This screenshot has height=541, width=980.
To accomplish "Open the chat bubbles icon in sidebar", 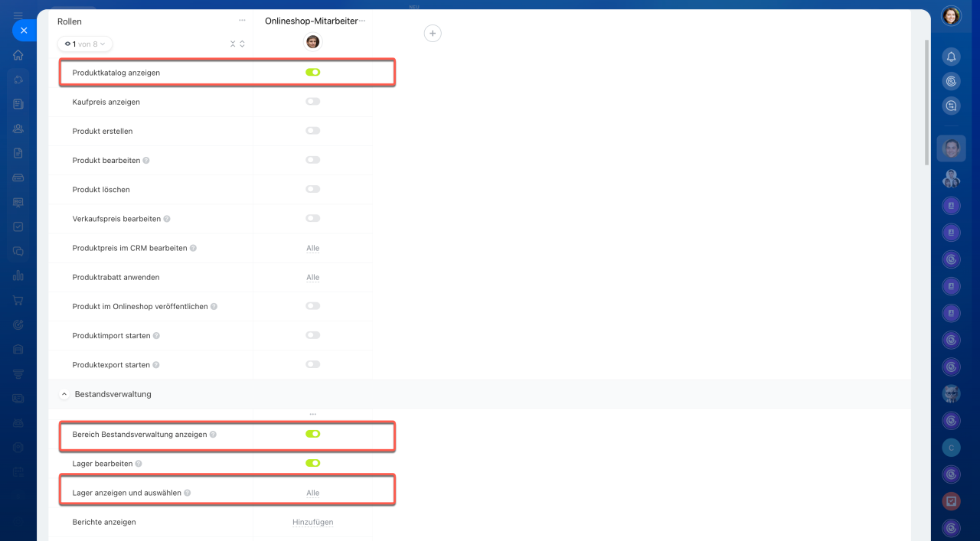I will tap(18, 251).
